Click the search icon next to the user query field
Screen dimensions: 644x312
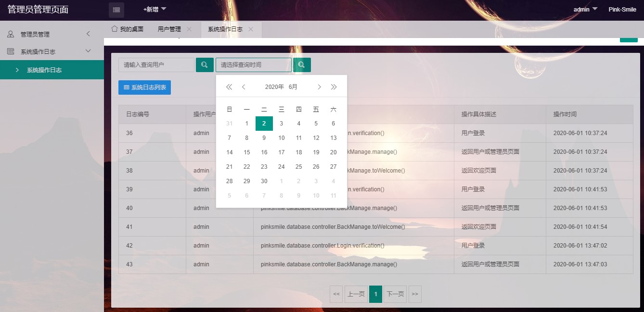(205, 65)
